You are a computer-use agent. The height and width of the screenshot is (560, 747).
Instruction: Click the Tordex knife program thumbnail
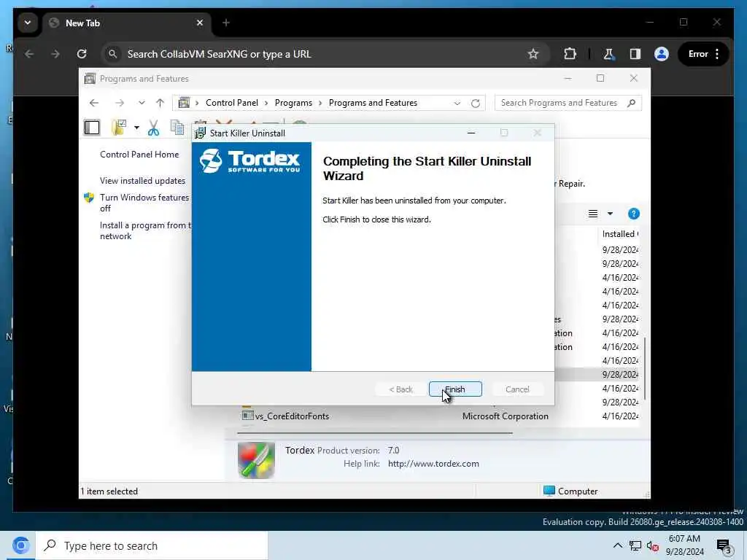point(256,459)
